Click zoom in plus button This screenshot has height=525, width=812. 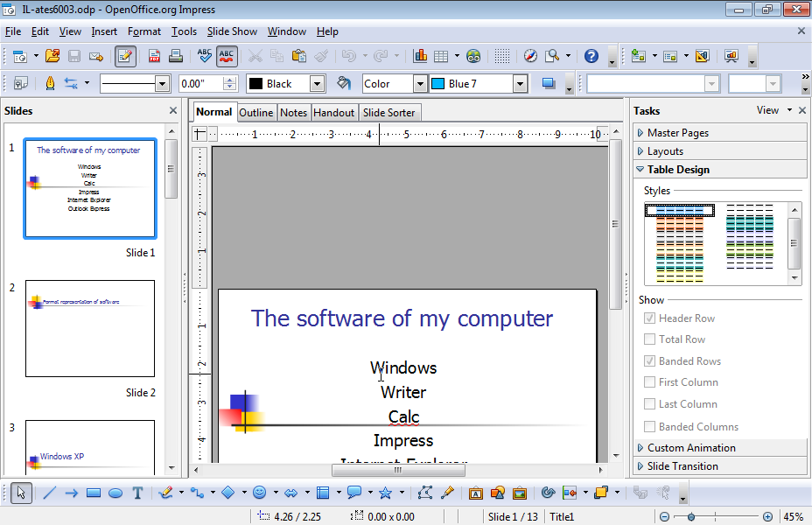pos(768,517)
